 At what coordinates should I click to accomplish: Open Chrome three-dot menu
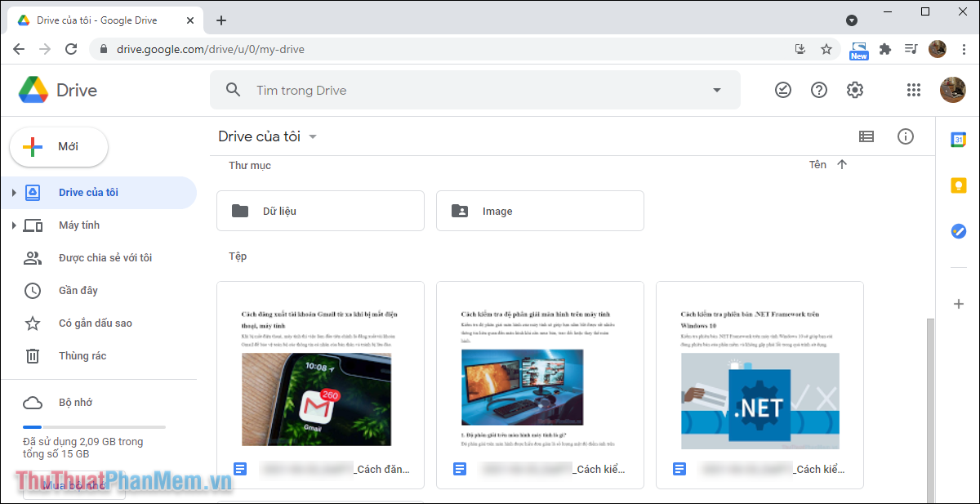click(962, 49)
